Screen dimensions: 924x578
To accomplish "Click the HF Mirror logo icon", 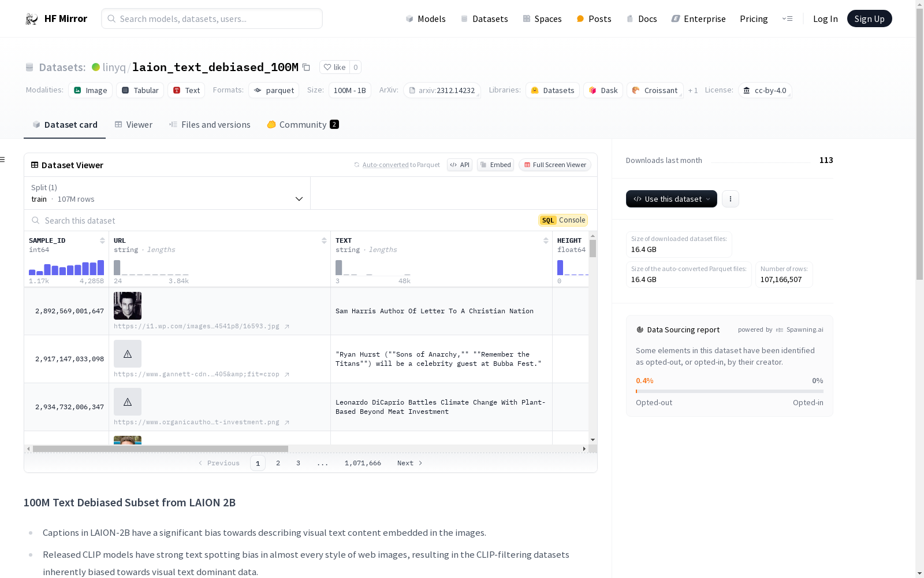I will click(32, 19).
